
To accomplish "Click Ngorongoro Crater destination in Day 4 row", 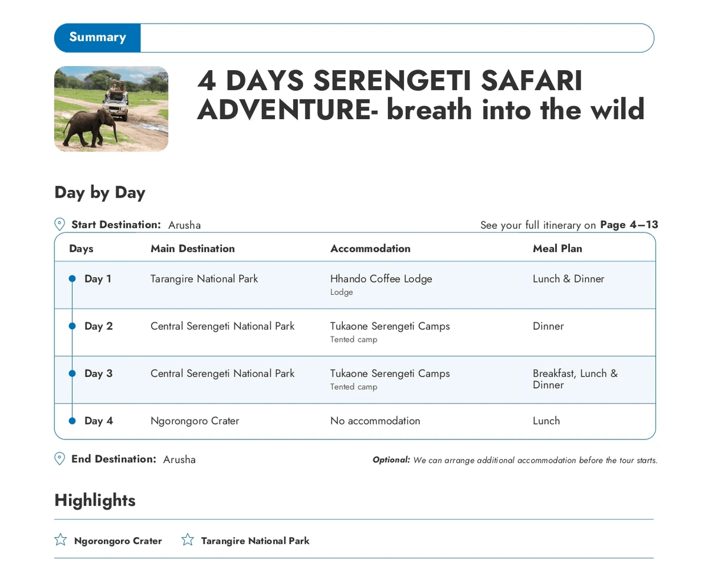I will tap(195, 421).
